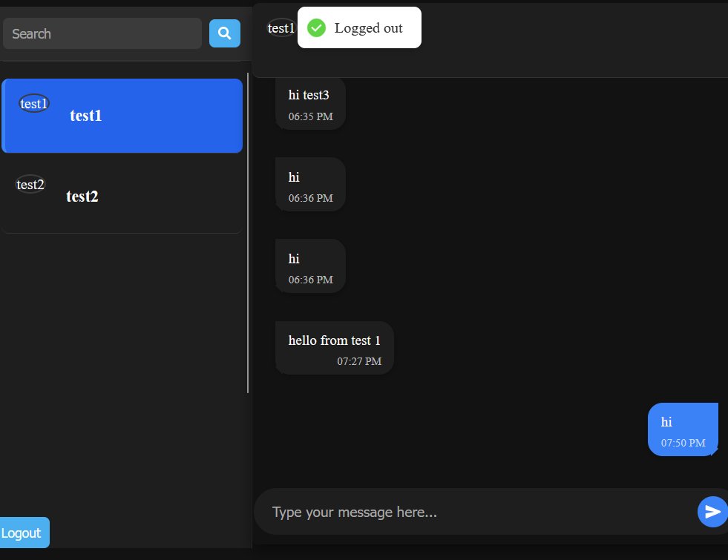Click test1 avatar in contact list

34,103
